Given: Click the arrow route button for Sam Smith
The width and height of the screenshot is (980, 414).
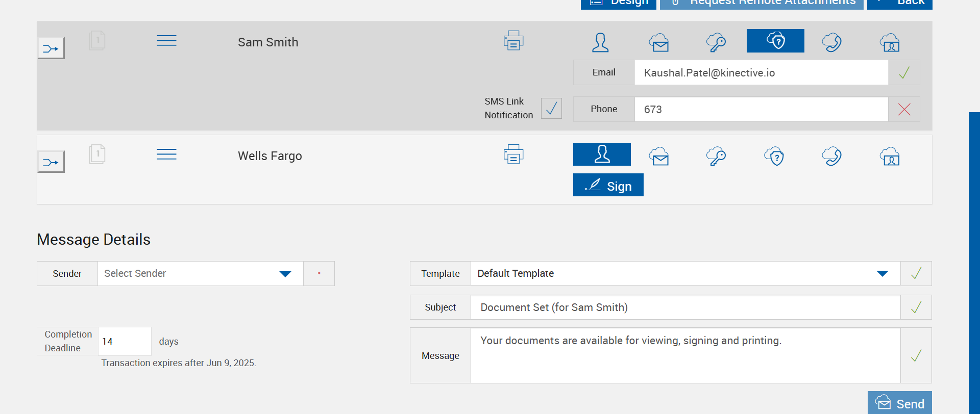Looking at the screenshot, I should tap(51, 48).
